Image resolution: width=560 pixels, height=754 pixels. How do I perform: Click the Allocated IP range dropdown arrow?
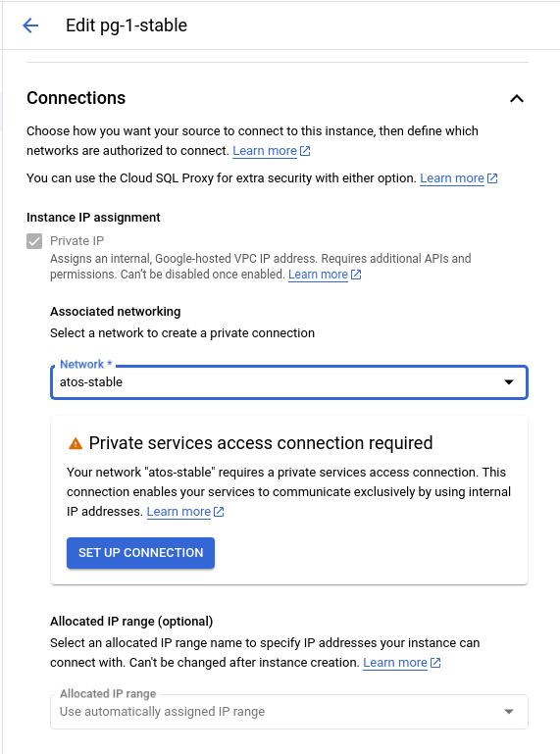coord(509,712)
